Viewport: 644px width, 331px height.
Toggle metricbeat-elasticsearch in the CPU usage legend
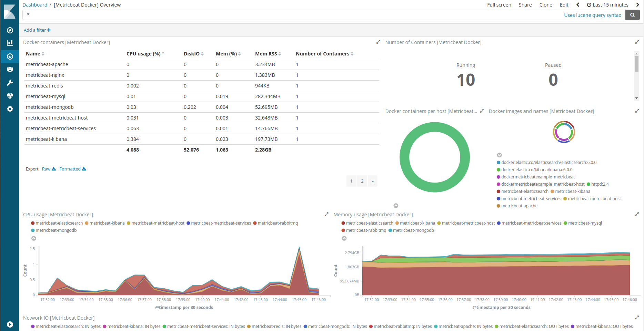coord(57,223)
